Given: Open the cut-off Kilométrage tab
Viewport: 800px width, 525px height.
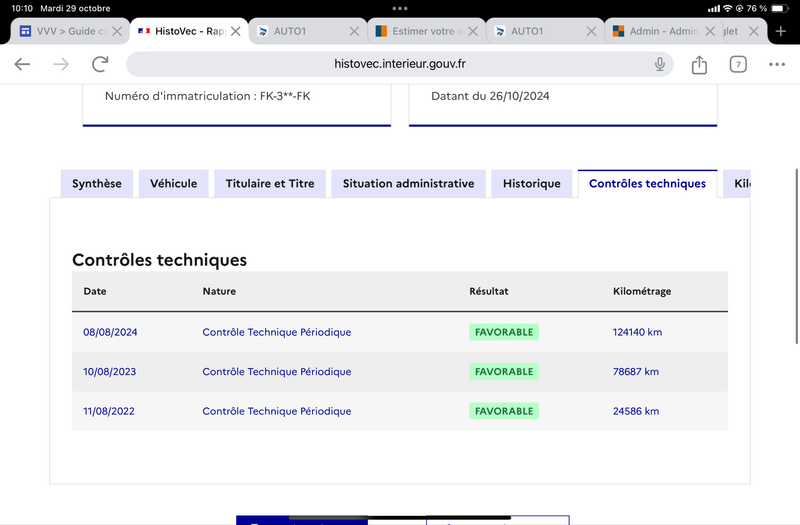Looking at the screenshot, I should 737,184.
